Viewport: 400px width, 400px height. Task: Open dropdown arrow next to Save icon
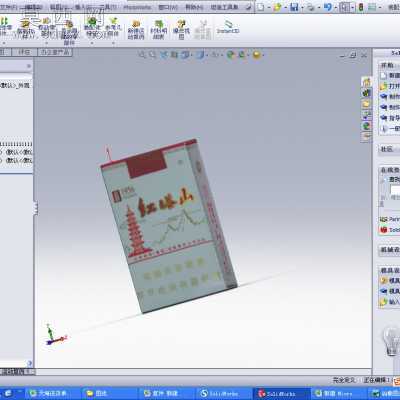point(301,7)
